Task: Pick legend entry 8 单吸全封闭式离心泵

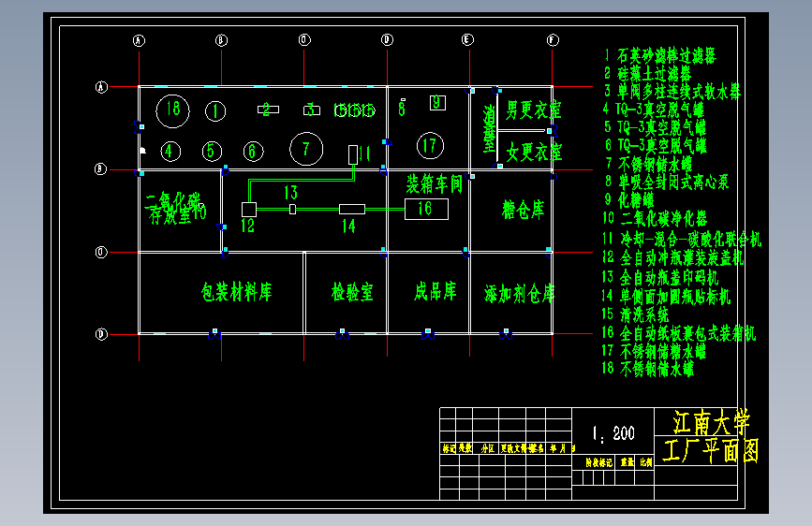Action: click(667, 182)
